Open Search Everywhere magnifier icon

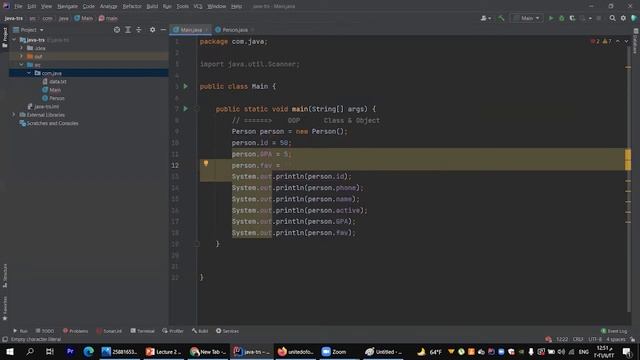[x=612, y=18]
